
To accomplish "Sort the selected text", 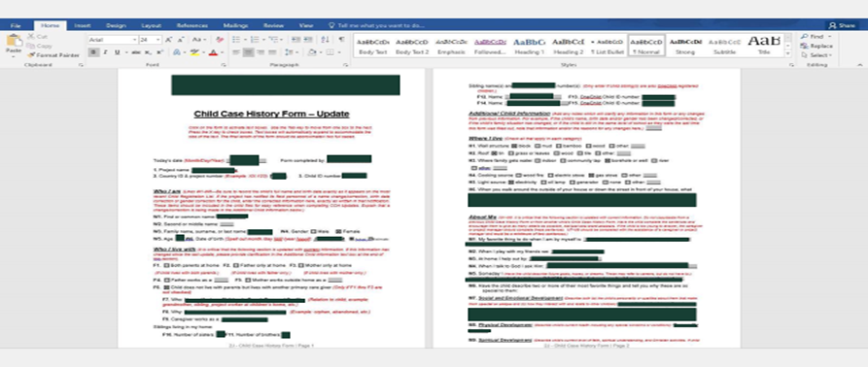I will point(325,40).
